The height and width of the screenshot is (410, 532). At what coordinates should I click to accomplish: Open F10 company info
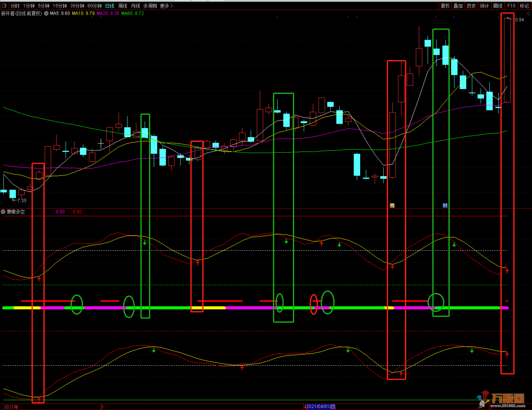pyautogui.click(x=511, y=6)
